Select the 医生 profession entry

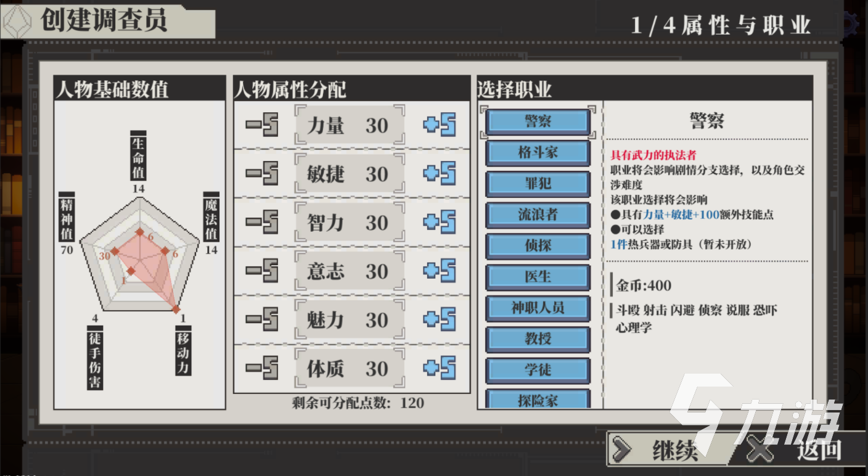pos(538,277)
